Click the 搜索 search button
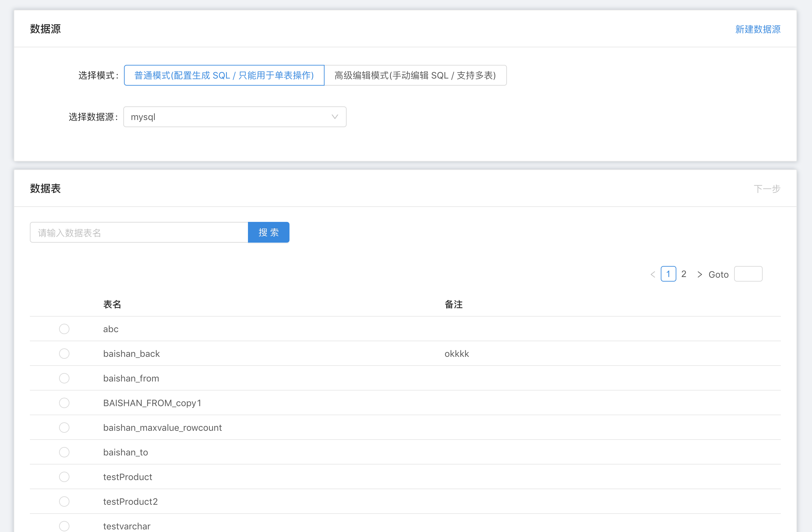Screen dimensions: 812x532 (x=268, y=233)
